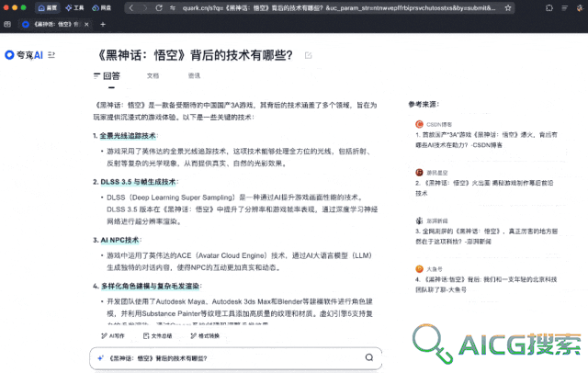Go back using the back arrow
Screen dimensions: 588x373
pyautogui.click(x=130, y=8)
